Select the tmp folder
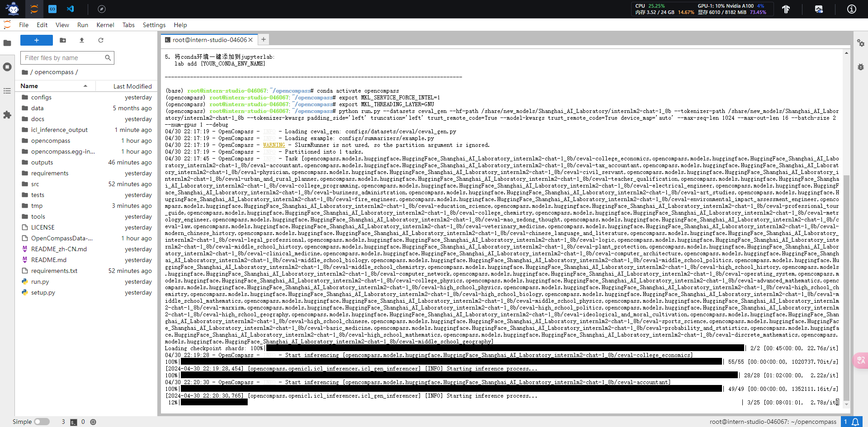 [87, 206]
